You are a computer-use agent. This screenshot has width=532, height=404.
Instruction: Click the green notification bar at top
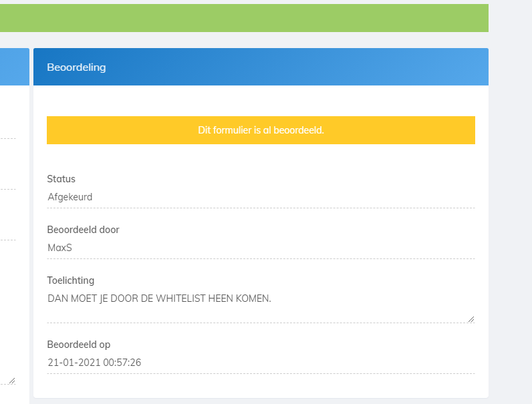244,18
